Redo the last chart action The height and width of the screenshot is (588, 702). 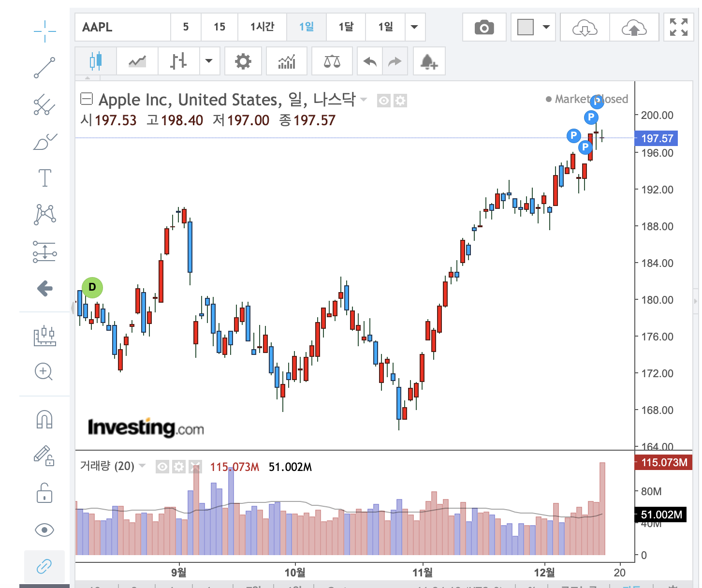(395, 61)
